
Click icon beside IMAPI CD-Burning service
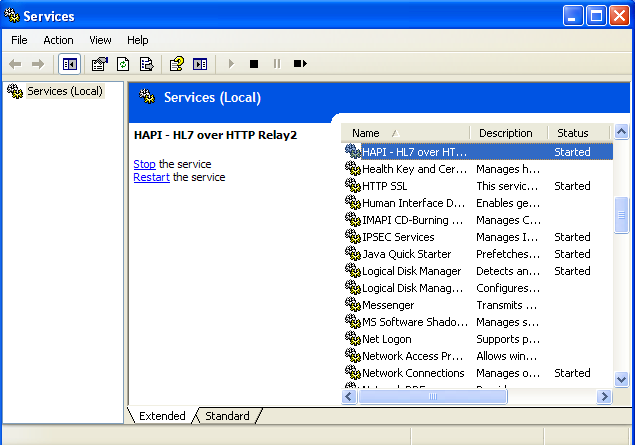(x=353, y=219)
